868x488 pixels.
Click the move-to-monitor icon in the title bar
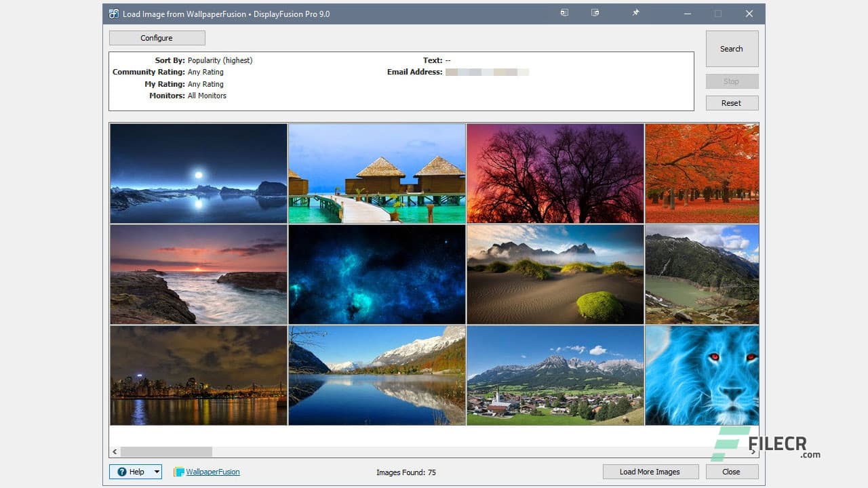[564, 13]
